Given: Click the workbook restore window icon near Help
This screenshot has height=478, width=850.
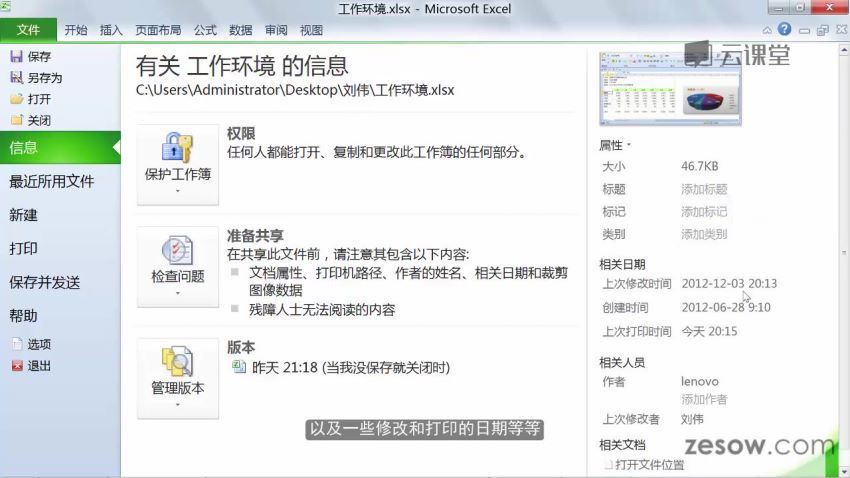Looking at the screenshot, I should (822, 30).
